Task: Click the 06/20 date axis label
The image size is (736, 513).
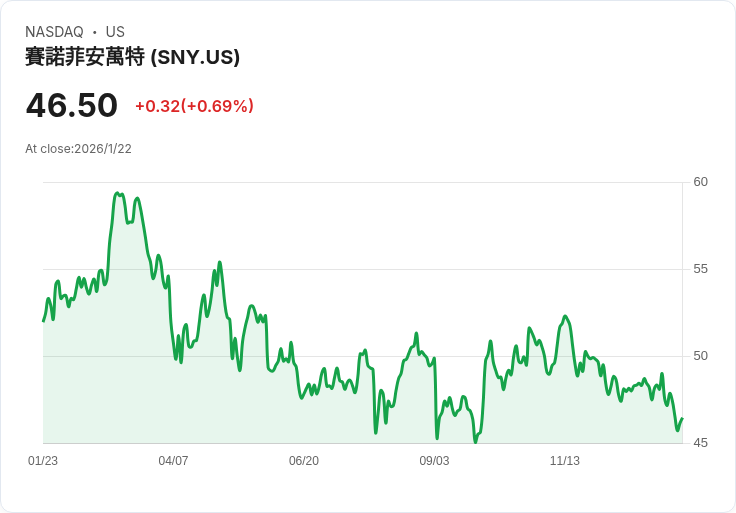Action: pyautogui.click(x=304, y=461)
